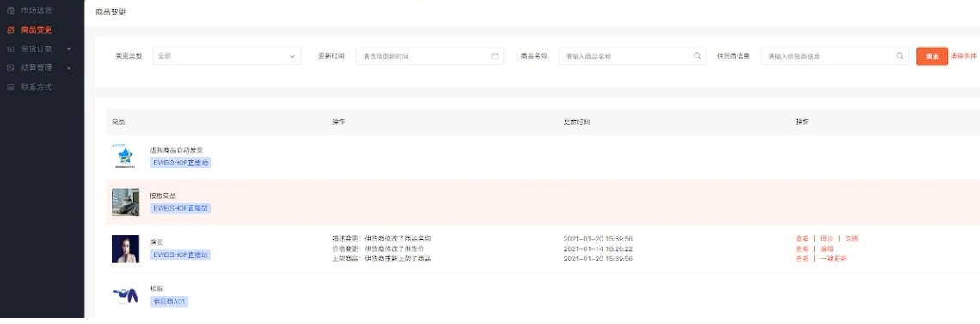Focus the 商品名称 input field
Screen dimensions: 980x324
coord(632,56)
